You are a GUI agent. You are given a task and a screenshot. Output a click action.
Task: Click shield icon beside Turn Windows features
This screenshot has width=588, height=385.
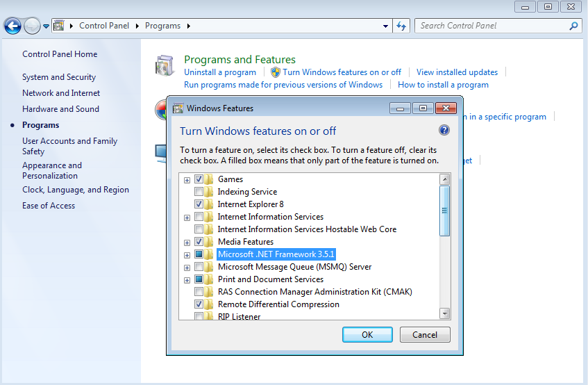click(276, 72)
